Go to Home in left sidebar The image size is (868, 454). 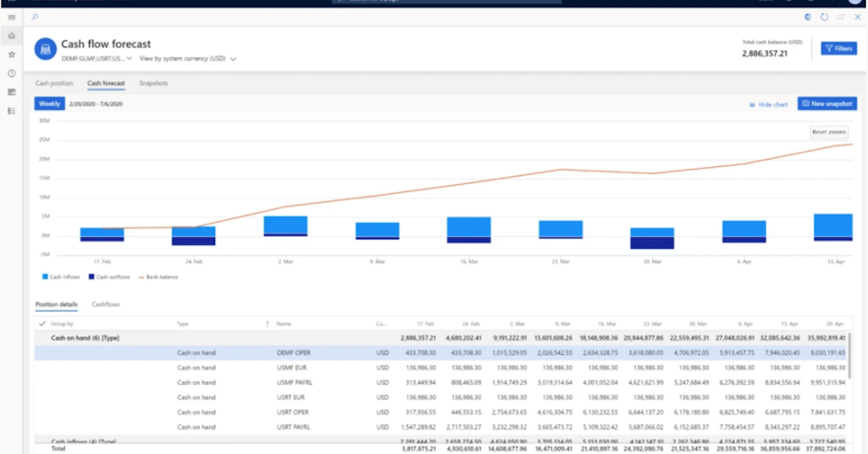pyautogui.click(x=12, y=35)
